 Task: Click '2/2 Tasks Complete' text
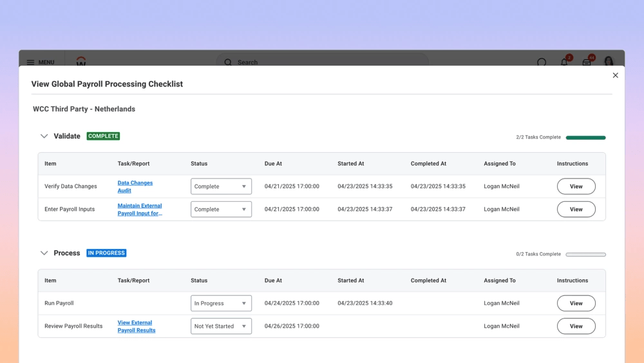coord(538,137)
